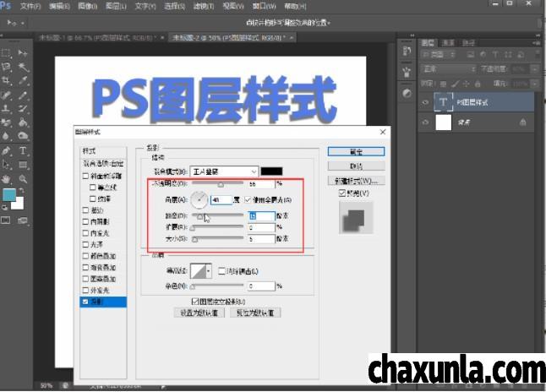Image resolution: width=546 pixels, height=392 pixels.
Task: Click lock icon on background layer
Action: [x=522, y=122]
